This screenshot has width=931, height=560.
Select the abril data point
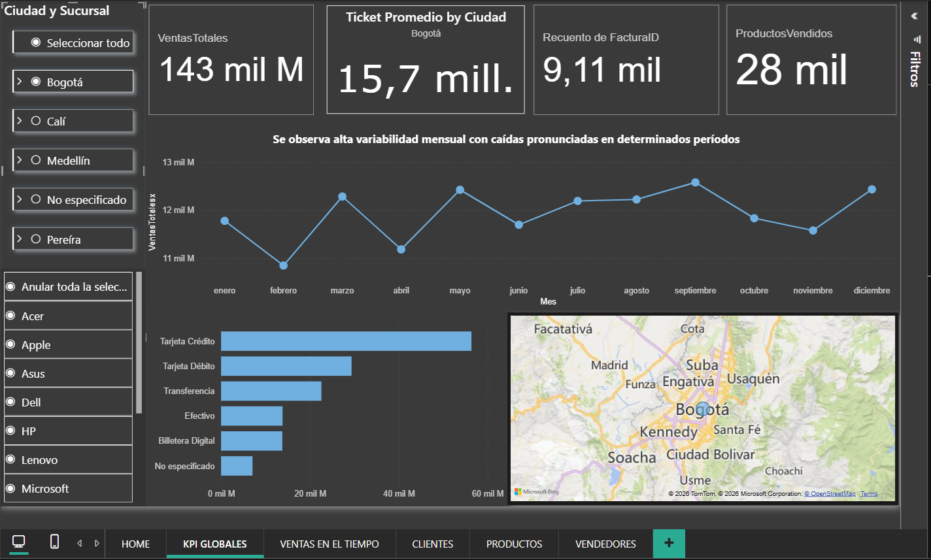[x=401, y=249]
